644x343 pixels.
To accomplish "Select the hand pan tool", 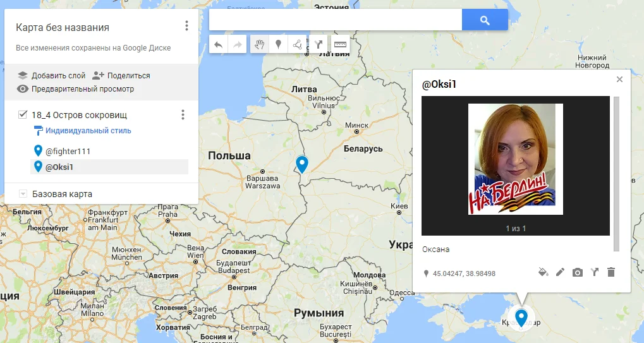I will point(259,44).
